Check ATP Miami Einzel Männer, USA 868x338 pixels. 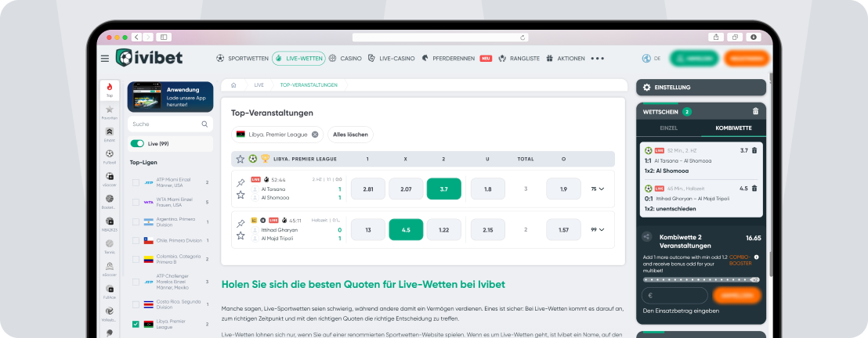point(136,182)
